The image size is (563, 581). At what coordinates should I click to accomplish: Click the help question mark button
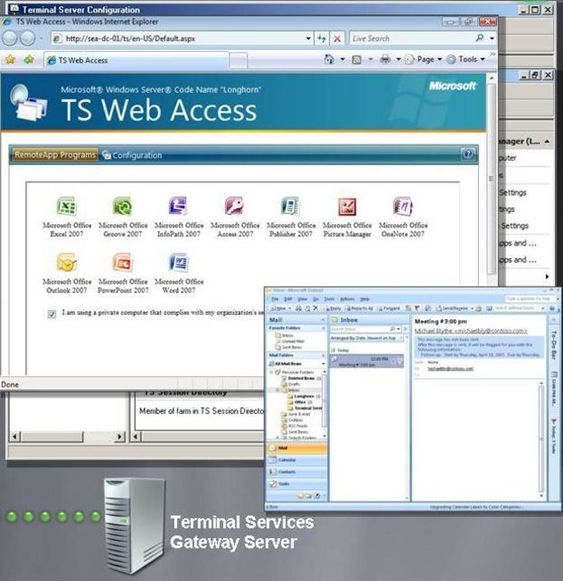tap(468, 154)
